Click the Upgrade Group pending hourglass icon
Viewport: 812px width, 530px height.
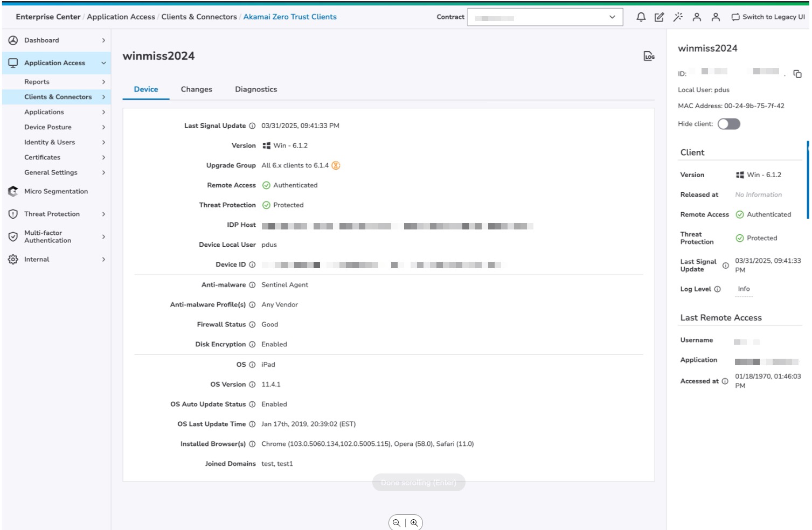[x=336, y=165]
